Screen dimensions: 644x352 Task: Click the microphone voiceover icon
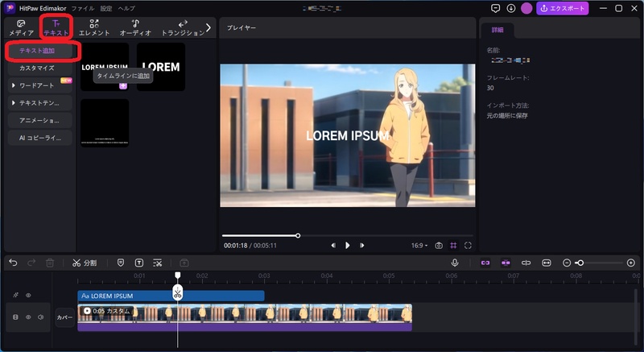455,263
